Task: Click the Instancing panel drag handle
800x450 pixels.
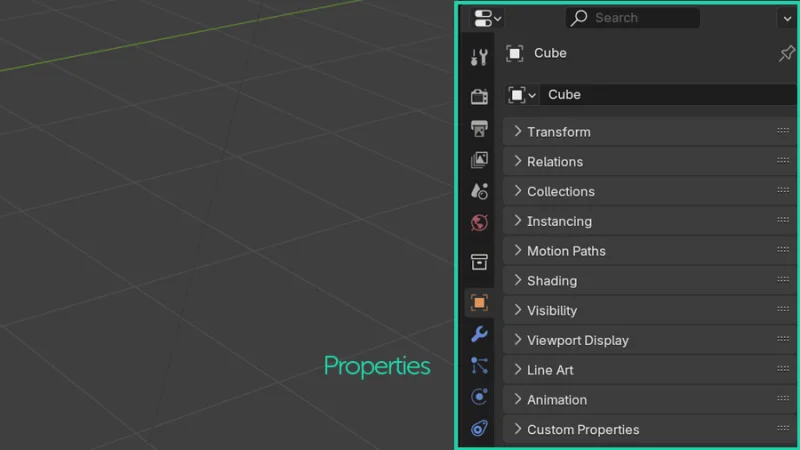Action: click(783, 219)
